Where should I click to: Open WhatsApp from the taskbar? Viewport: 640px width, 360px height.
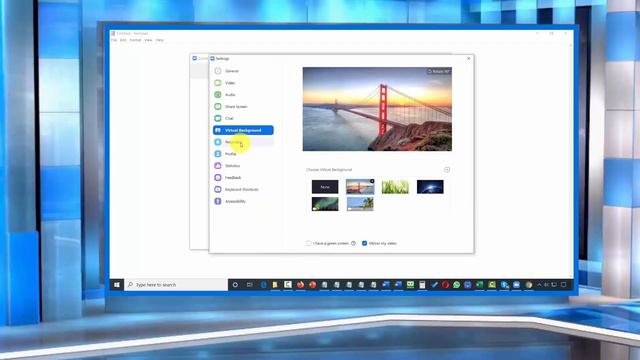(457, 285)
